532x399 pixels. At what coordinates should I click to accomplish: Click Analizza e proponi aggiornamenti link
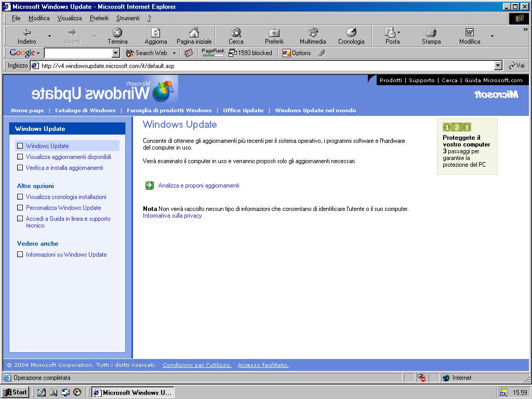198,185
